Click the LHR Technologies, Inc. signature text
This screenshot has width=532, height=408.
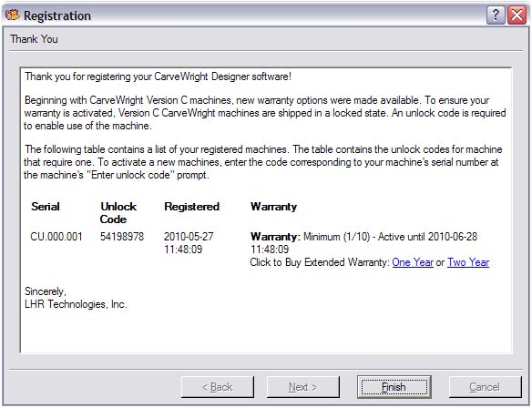76,304
